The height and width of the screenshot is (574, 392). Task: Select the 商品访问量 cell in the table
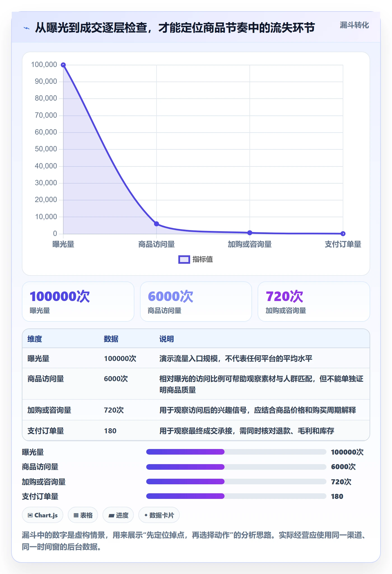[46, 379]
